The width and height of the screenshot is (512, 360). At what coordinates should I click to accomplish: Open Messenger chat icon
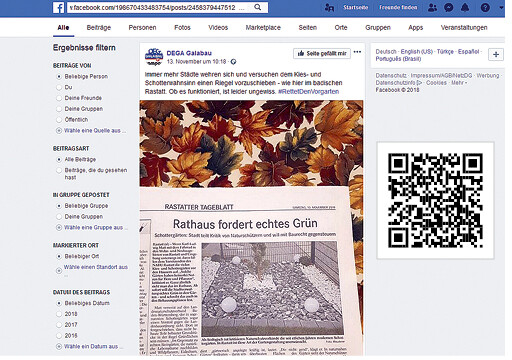click(x=449, y=7)
